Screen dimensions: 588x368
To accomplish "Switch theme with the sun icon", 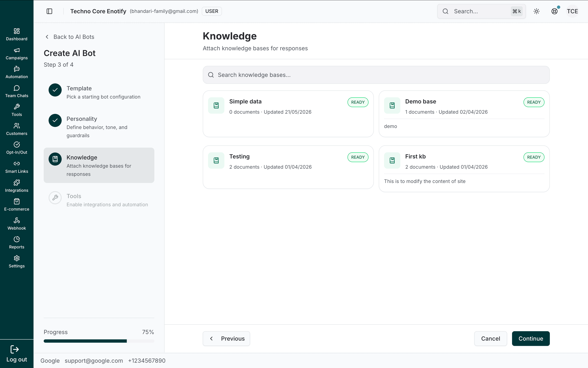I will [x=537, y=11].
